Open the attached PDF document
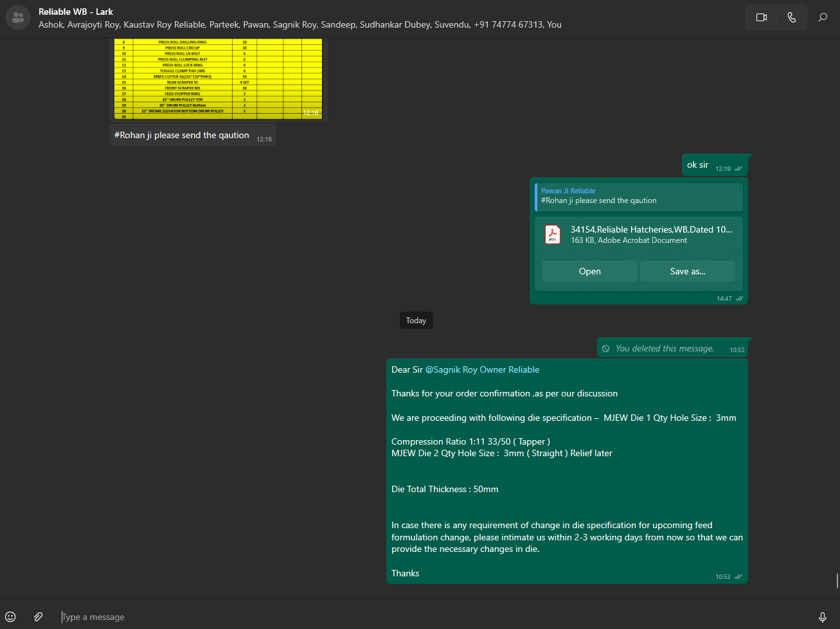This screenshot has width=840, height=629. [x=589, y=271]
